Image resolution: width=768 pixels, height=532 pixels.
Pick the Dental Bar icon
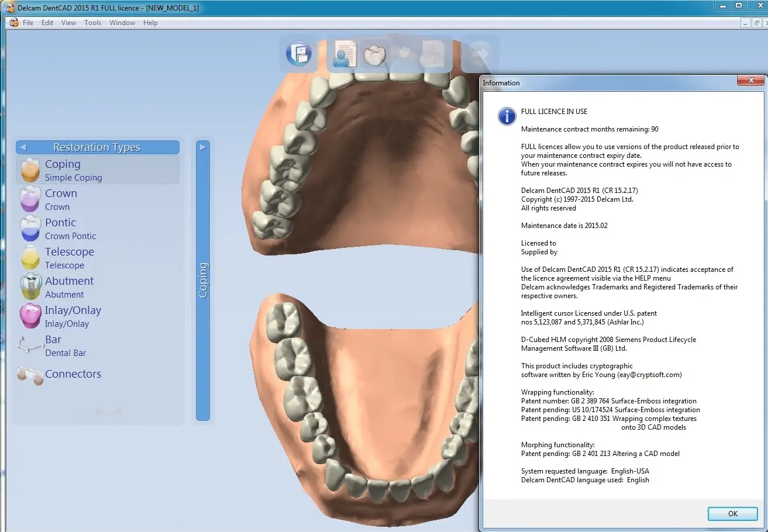[30, 346]
